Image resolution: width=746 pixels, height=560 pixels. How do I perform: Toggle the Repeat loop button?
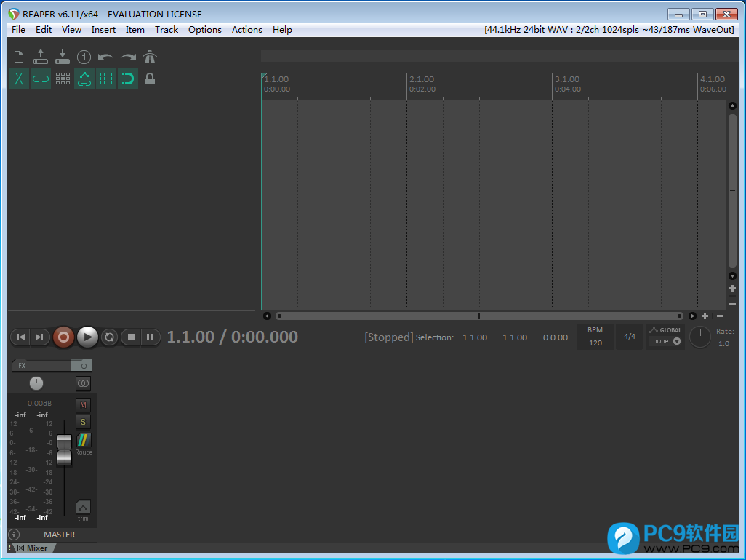coord(109,337)
